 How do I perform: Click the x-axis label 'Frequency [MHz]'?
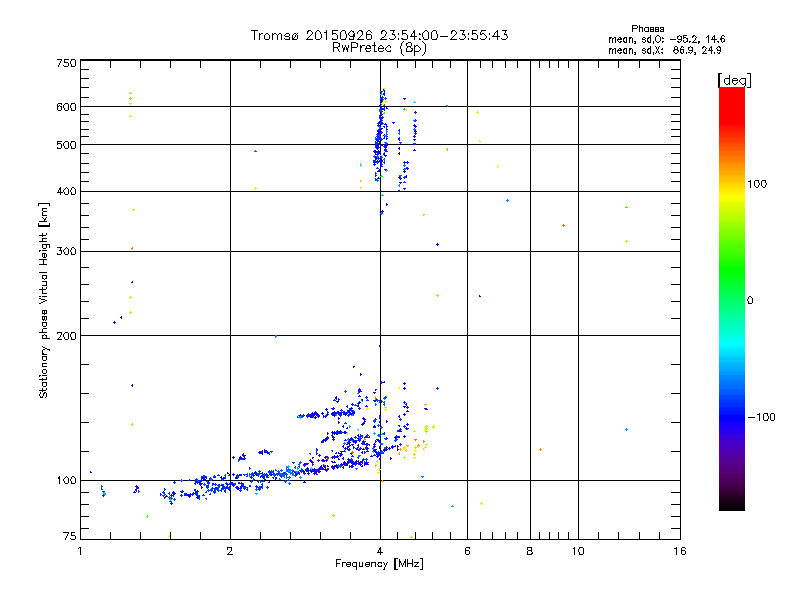(x=379, y=564)
